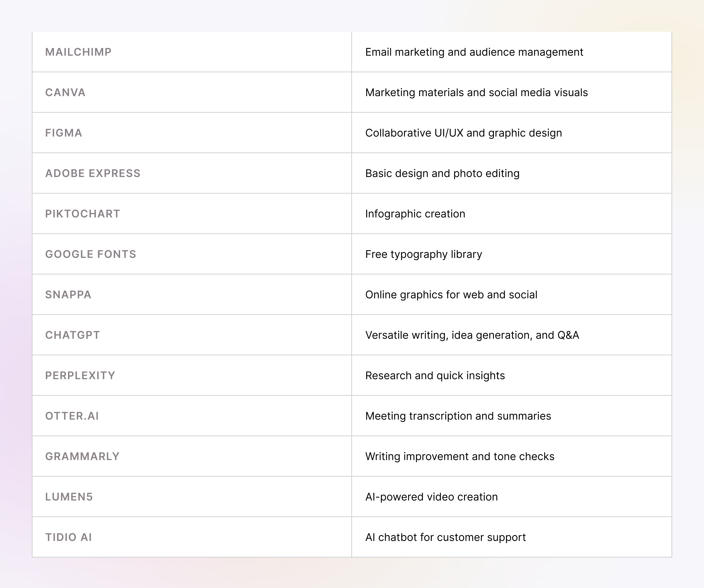Click the 'Infographic creation' description
This screenshot has width=704, height=588.
pos(415,214)
